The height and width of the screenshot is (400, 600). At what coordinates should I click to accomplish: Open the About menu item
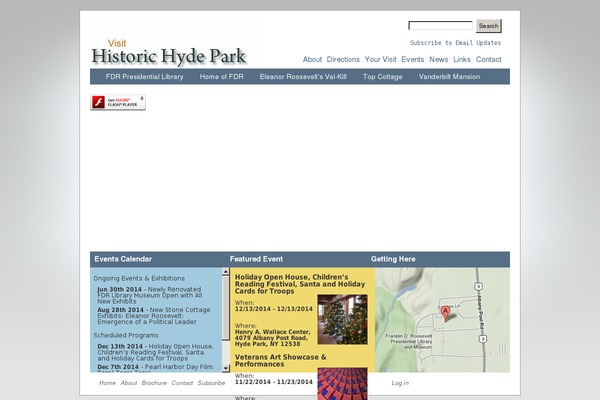click(312, 59)
